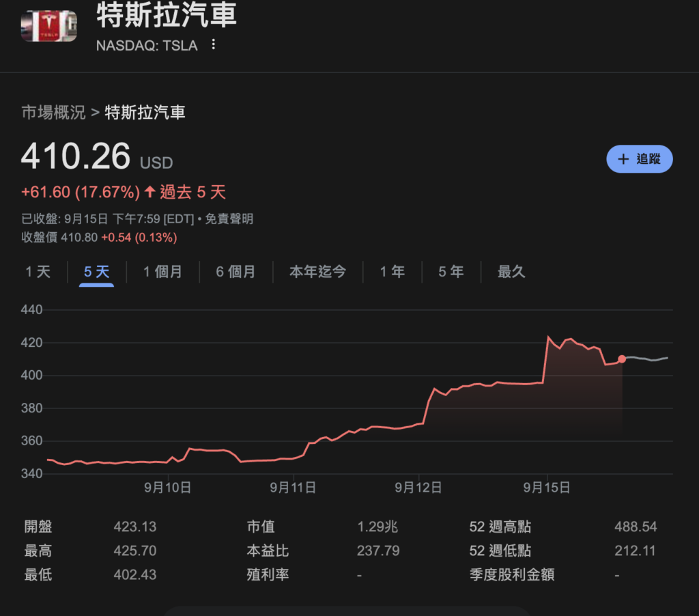Click the Tesla logo thumbnail
This screenshot has height=616, width=699.
[x=48, y=25]
